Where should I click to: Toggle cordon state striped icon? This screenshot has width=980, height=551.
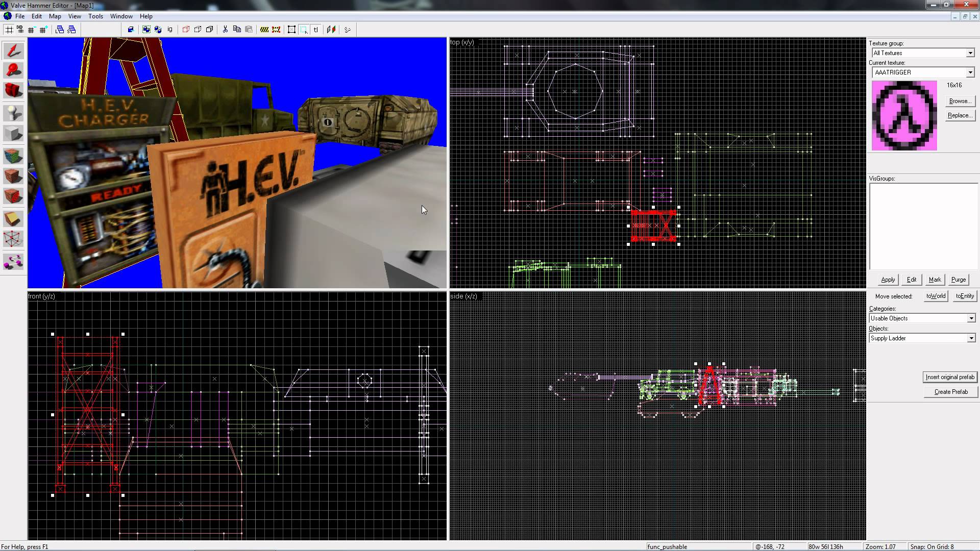[x=264, y=30]
